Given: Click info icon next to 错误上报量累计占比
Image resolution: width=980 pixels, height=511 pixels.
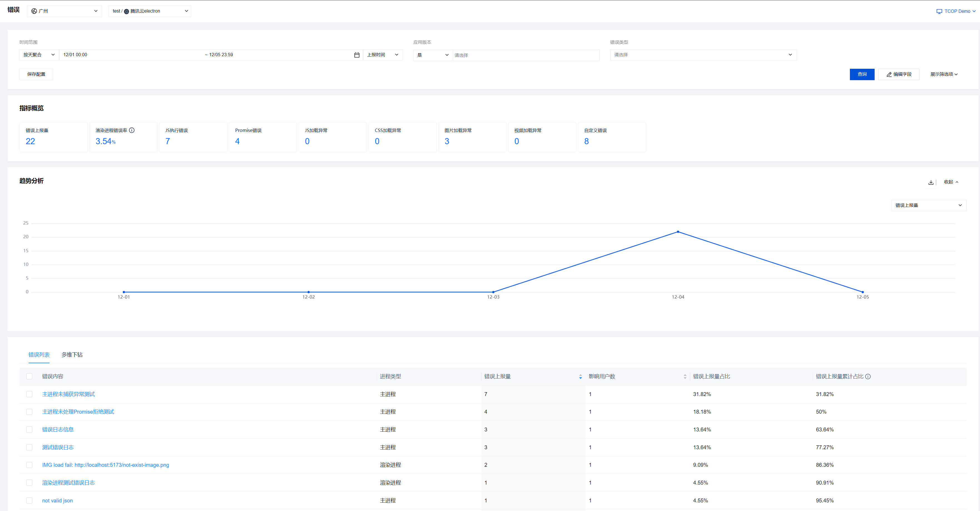Looking at the screenshot, I should click(x=868, y=377).
